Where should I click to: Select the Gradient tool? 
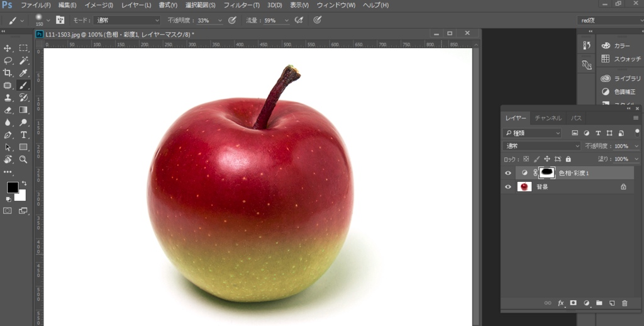click(23, 110)
